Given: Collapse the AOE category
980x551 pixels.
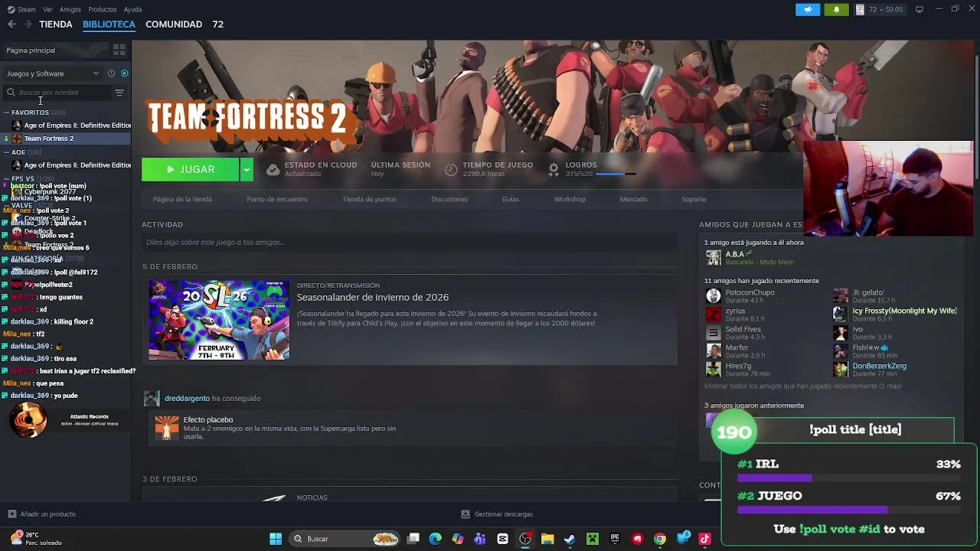Looking at the screenshot, I should tap(7, 152).
